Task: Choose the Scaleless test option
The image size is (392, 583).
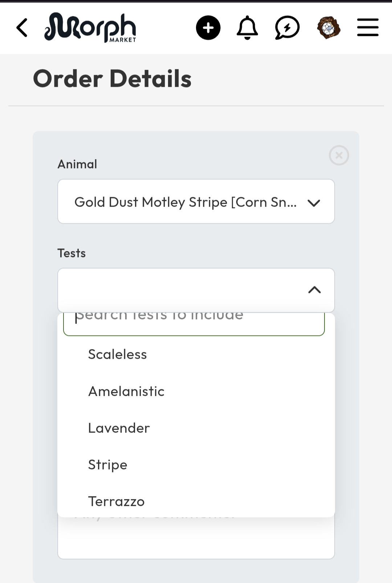Action: (x=118, y=354)
